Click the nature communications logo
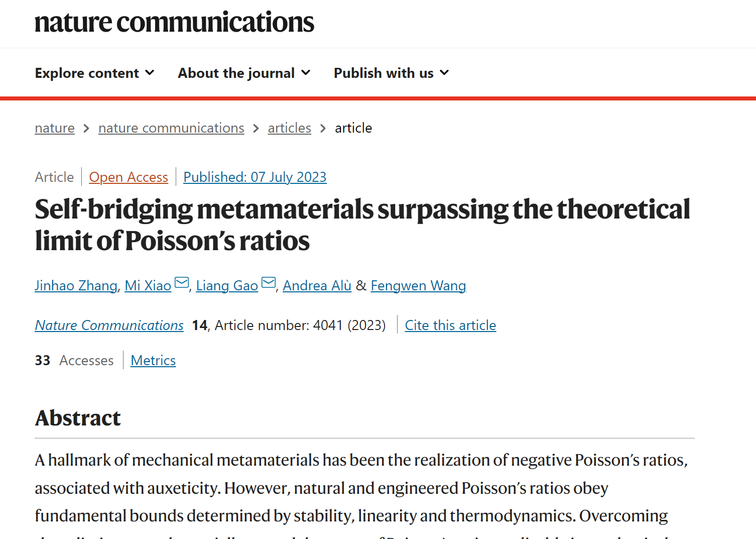This screenshot has height=539, width=756. 174,23
